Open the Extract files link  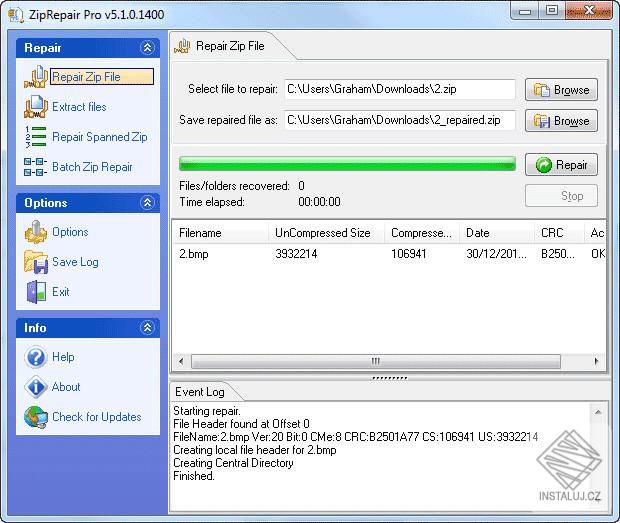pos(79,107)
